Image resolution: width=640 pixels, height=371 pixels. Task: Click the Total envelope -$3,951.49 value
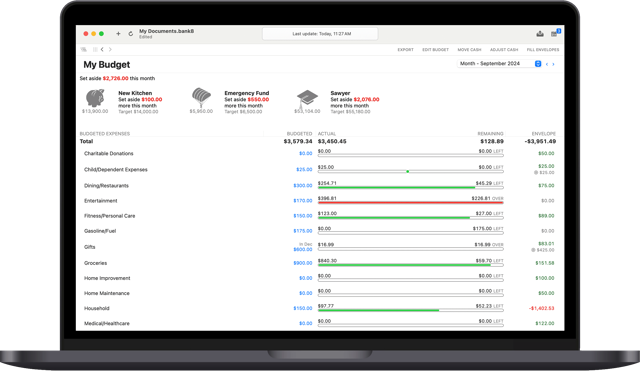[540, 141]
